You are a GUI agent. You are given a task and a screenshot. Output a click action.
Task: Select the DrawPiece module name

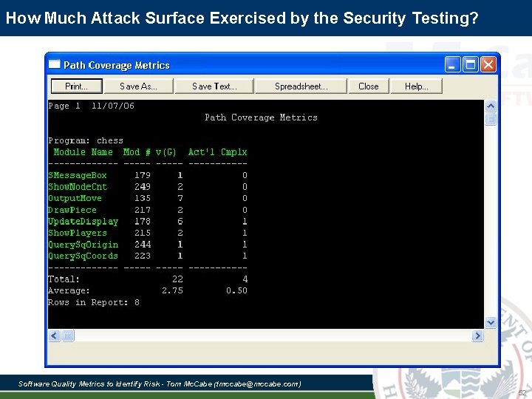[72, 210]
